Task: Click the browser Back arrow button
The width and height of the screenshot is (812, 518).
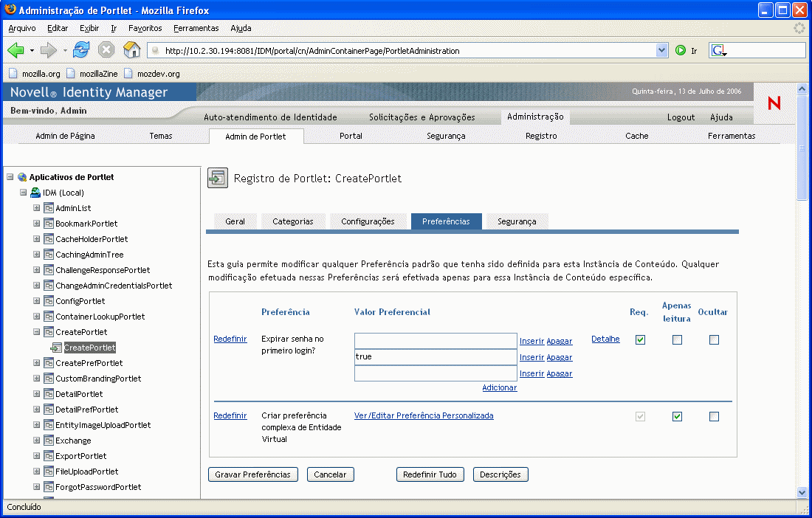Action: point(16,50)
